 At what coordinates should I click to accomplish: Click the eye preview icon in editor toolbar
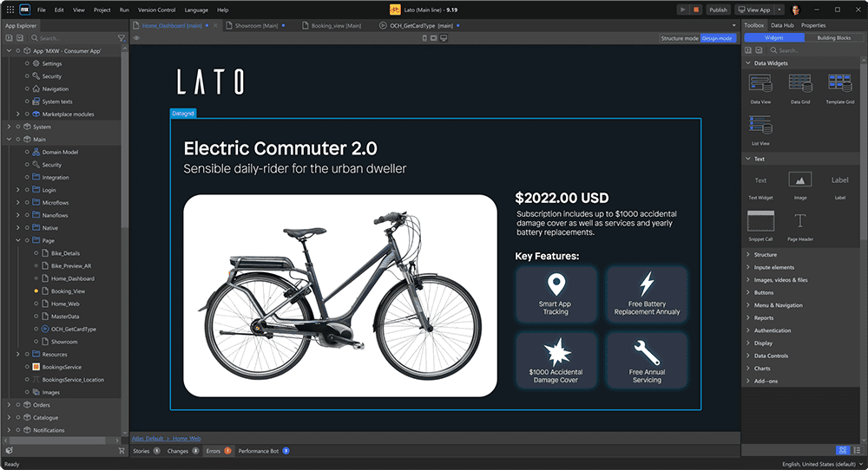[x=136, y=38]
